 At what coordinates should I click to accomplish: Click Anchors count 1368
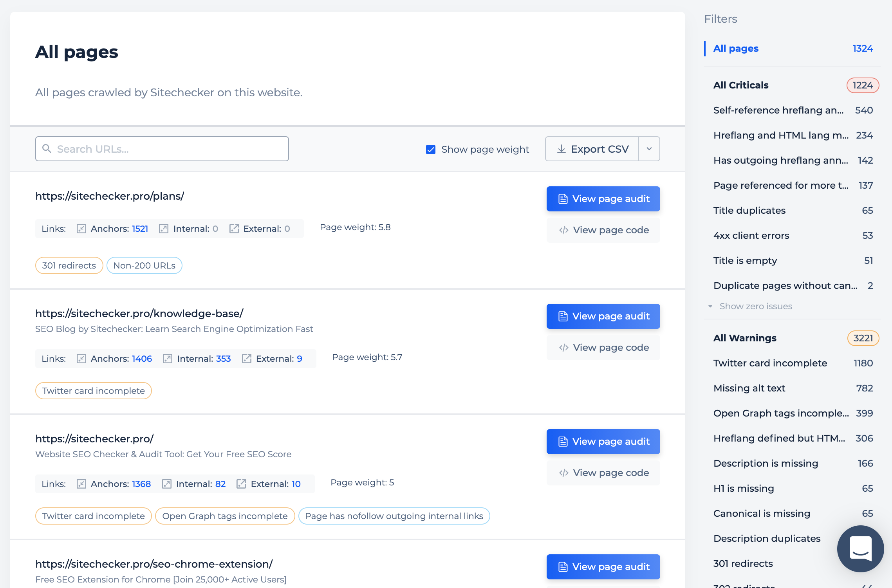(141, 484)
